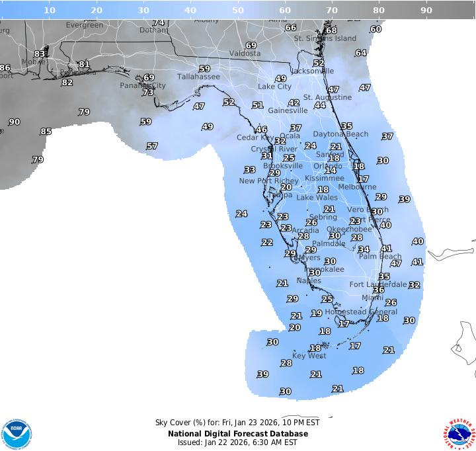Click the 83 sky cover value near Mobile

click(x=40, y=54)
